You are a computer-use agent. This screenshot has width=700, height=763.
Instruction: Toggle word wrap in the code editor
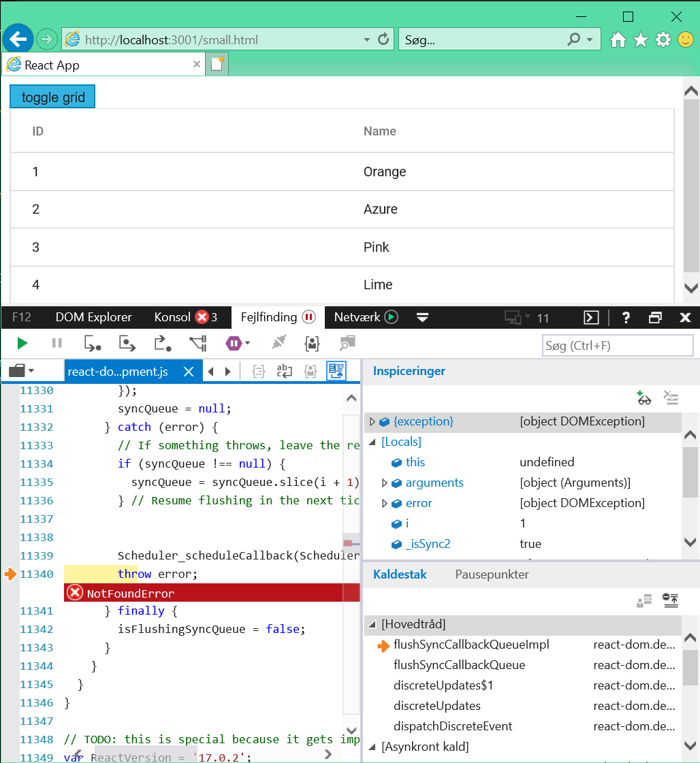pyautogui.click(x=284, y=372)
